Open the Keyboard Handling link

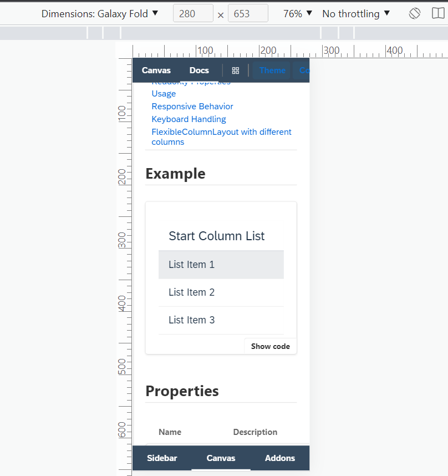[x=189, y=119]
